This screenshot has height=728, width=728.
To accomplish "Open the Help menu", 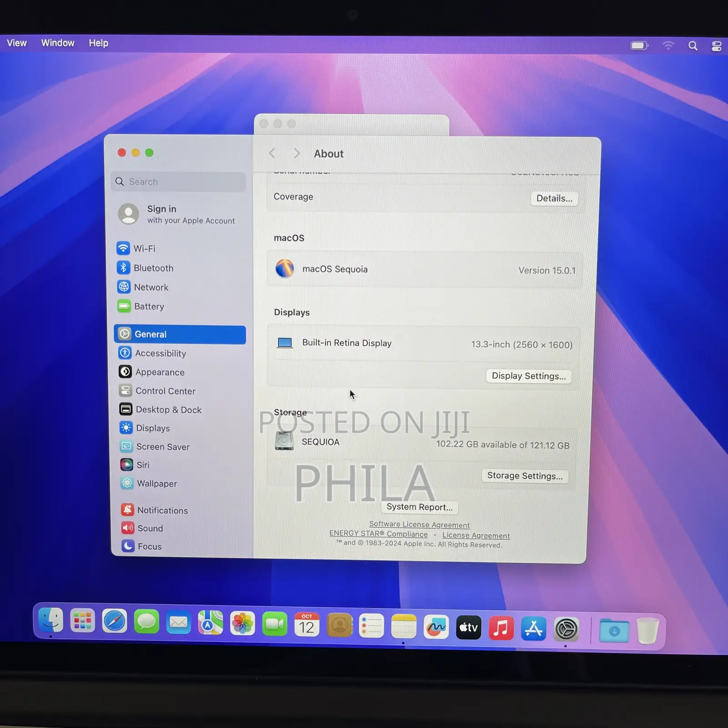I will pos(98,43).
